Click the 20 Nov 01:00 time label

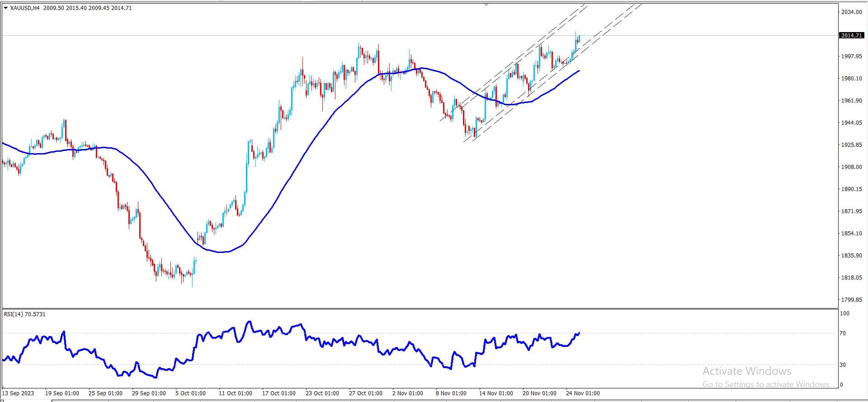(539, 393)
